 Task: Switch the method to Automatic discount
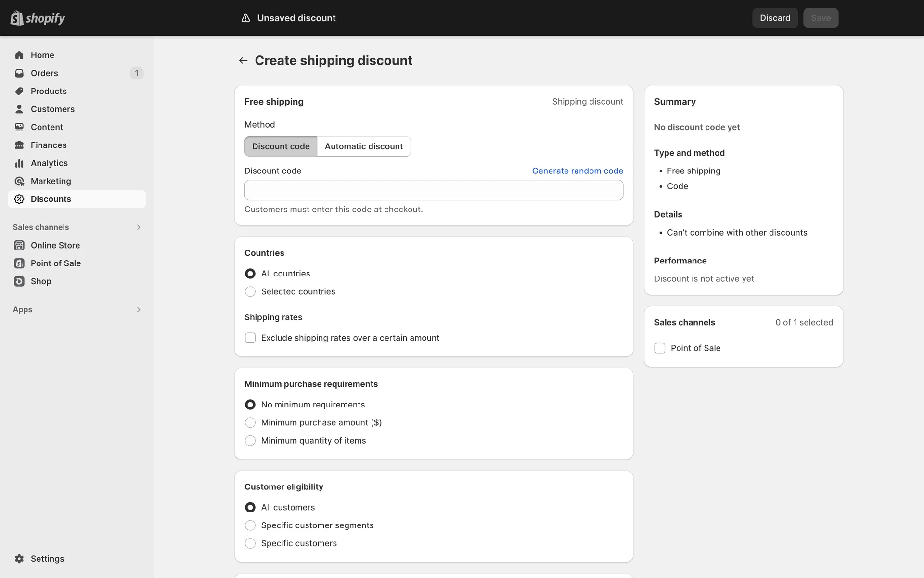[363, 146]
